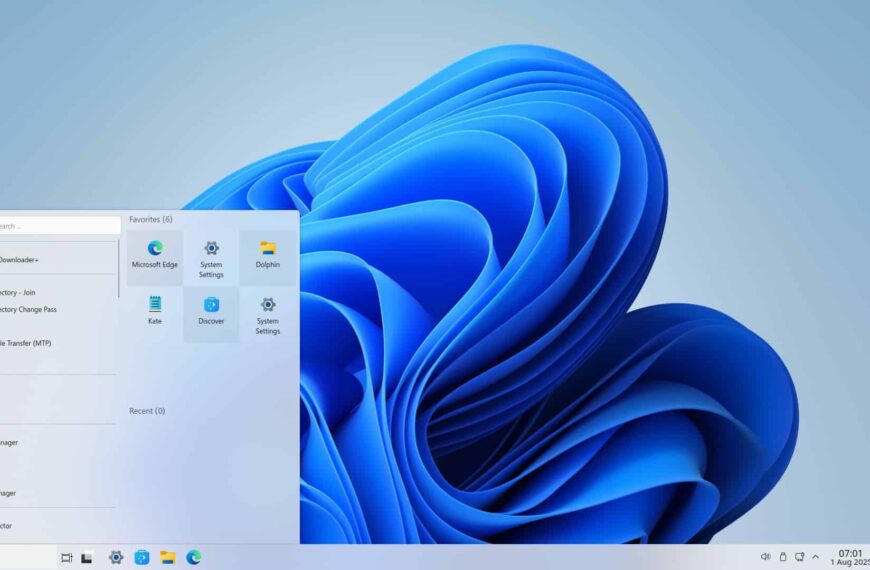Open the 07:01 clock calendar
Screen dimensions: 870x570
click(850, 557)
